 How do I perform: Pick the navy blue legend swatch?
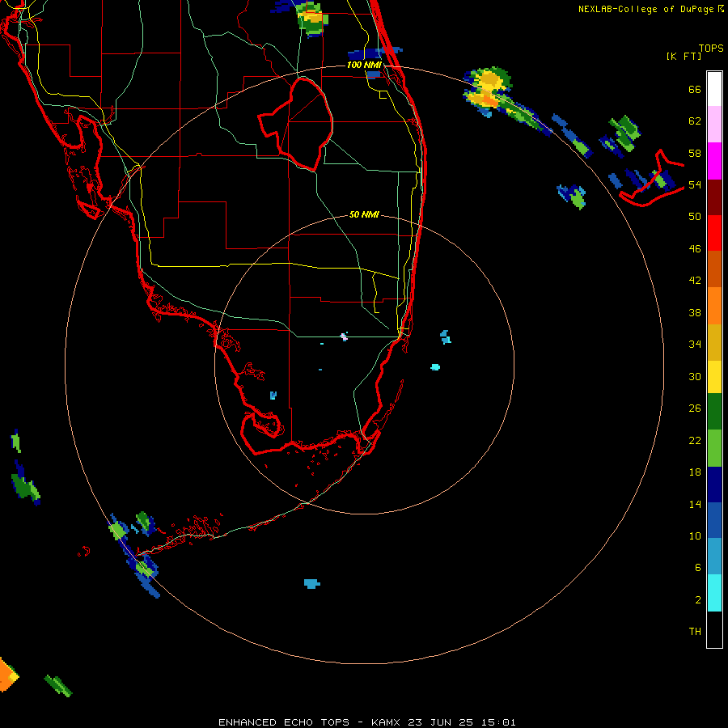click(714, 485)
